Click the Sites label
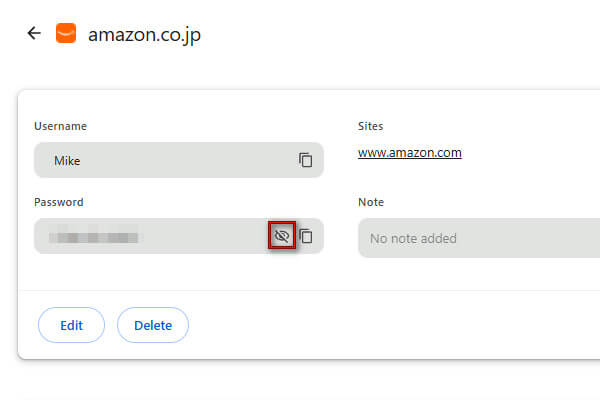Image resolution: width=600 pixels, height=400 pixels. pyautogui.click(x=370, y=126)
